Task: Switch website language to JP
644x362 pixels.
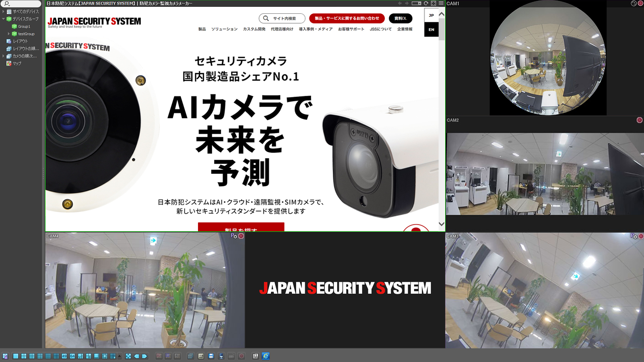Action: point(431,15)
